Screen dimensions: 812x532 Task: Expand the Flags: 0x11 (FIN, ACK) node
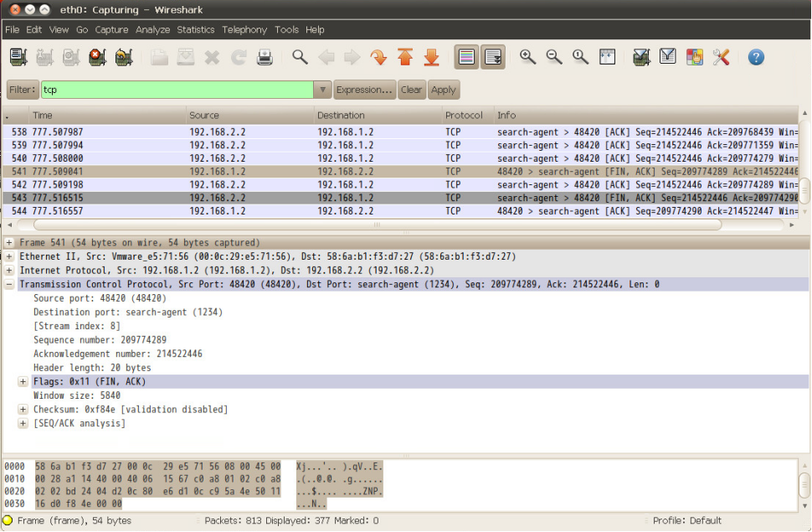click(x=23, y=382)
